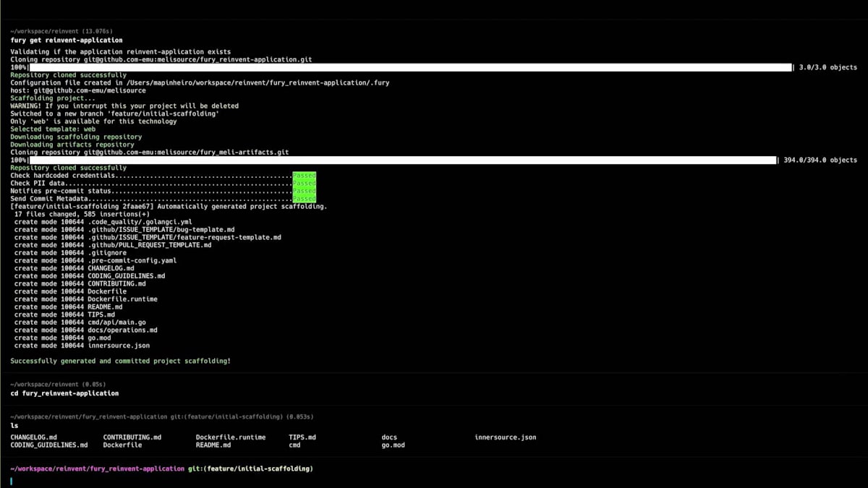Select go.mod in the ls listing
Screen dimensions: 868x488
tap(393, 445)
